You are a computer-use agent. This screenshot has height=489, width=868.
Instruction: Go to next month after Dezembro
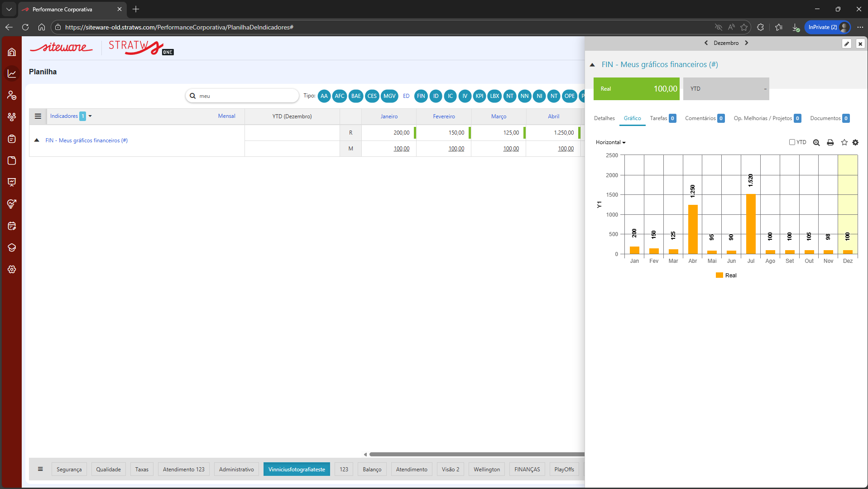pos(747,43)
